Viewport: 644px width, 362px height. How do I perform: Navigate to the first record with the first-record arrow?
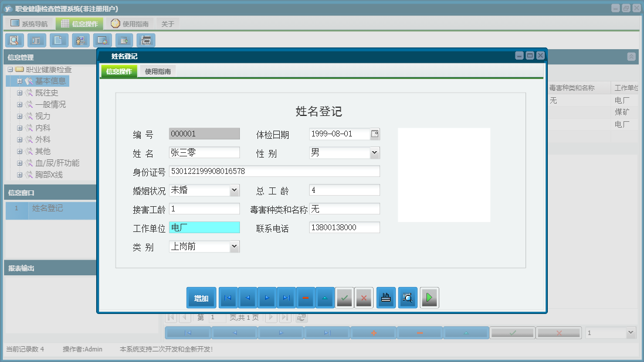coord(228,298)
